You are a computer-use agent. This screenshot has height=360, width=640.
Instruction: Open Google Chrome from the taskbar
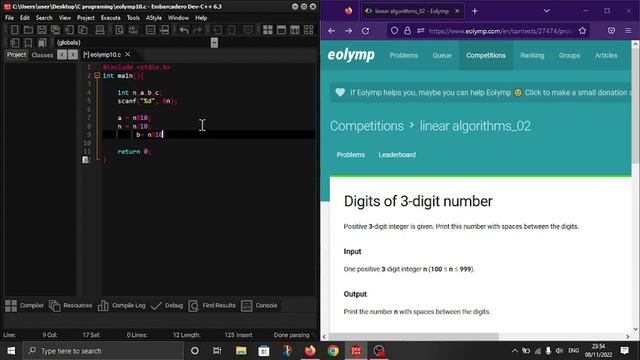click(333, 351)
